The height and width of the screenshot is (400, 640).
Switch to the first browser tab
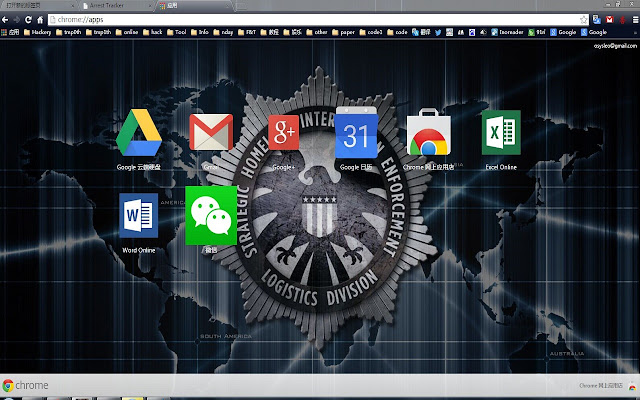(39, 6)
